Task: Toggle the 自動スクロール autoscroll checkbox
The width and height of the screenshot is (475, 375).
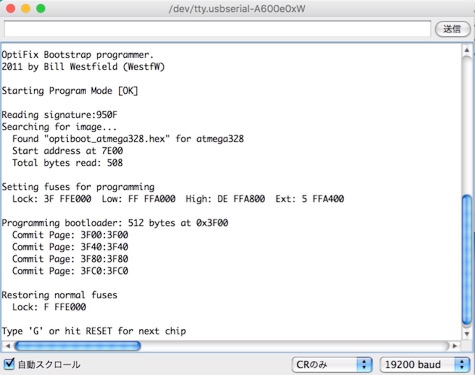Action: [9, 364]
